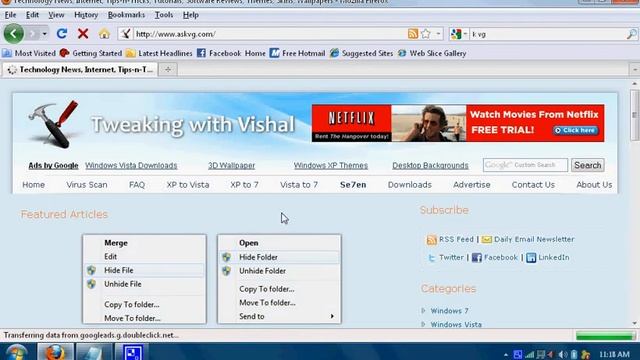Image resolution: width=640 pixels, height=360 pixels.
Task: Stop loading with the red X icon
Action: coord(83,34)
